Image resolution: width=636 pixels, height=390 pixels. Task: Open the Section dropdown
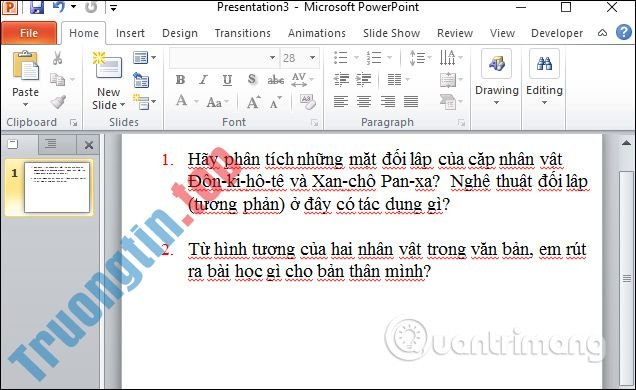click(x=144, y=102)
